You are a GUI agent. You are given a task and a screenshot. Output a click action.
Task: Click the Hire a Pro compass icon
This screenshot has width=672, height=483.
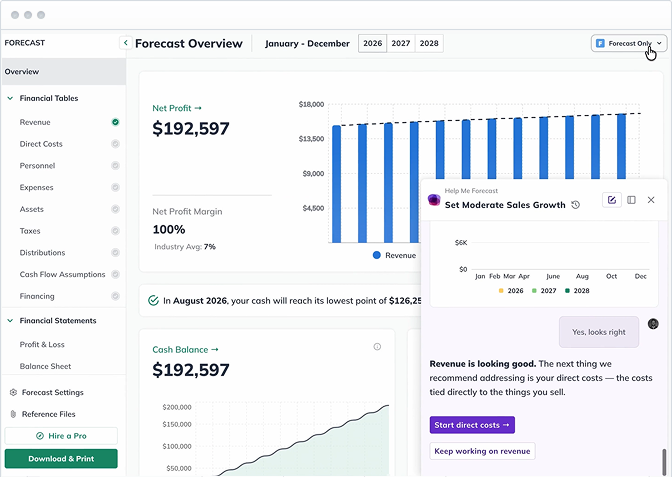pyautogui.click(x=40, y=436)
